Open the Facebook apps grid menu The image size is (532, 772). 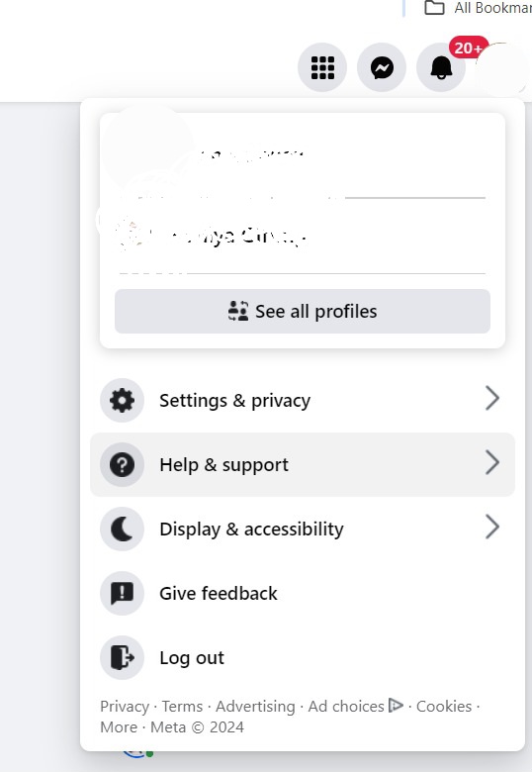[x=322, y=67]
